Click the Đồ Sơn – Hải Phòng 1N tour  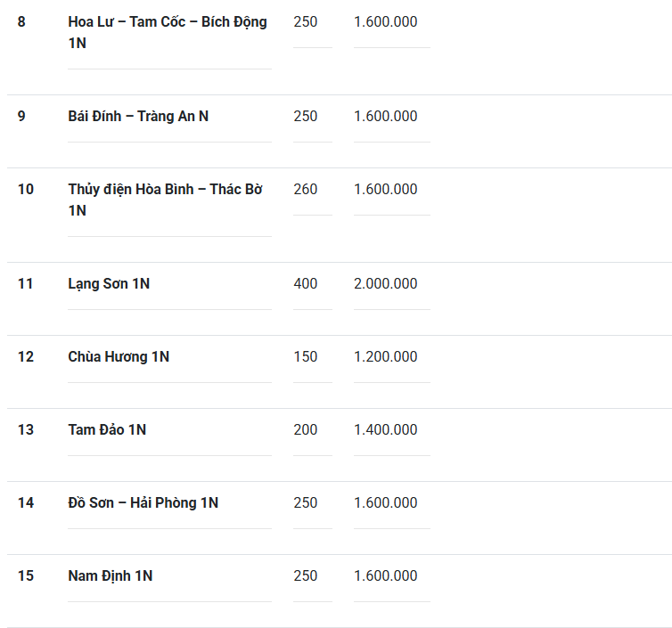point(143,502)
